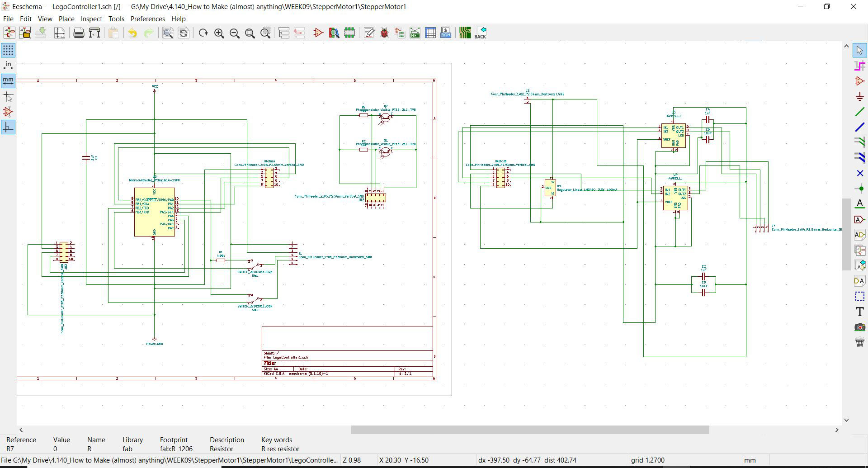Open the Place menu

[x=66, y=19]
